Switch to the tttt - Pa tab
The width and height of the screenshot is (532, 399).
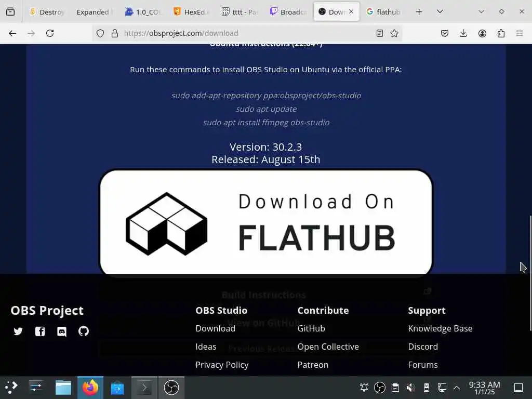click(x=240, y=12)
